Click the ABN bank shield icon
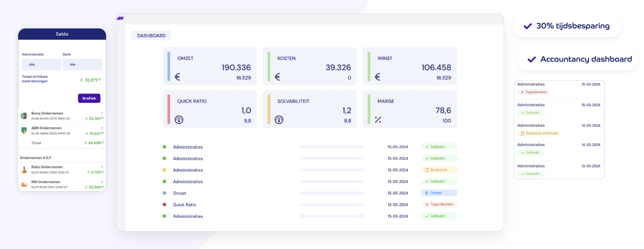The image size is (644, 249). click(24, 131)
